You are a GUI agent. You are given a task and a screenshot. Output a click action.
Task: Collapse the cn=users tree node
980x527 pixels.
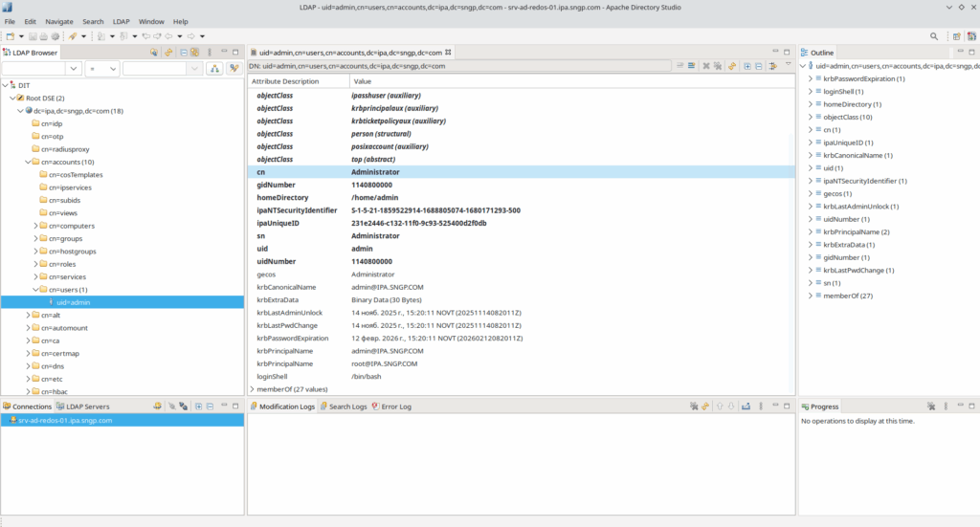35,290
